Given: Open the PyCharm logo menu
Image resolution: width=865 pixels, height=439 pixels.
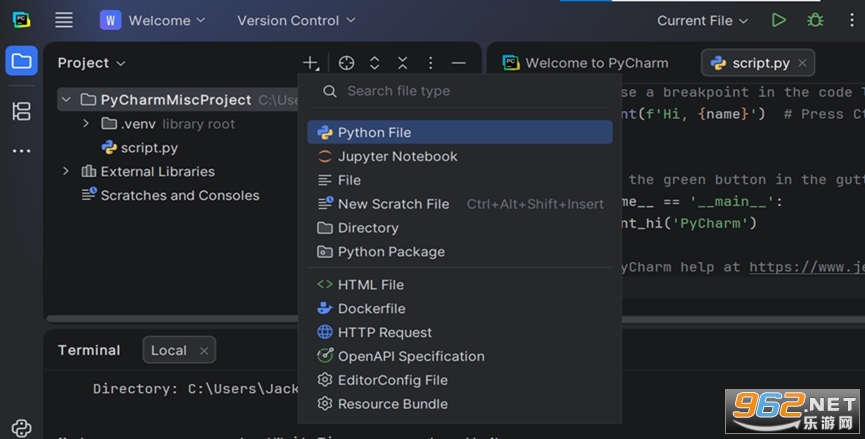Looking at the screenshot, I should [x=22, y=20].
